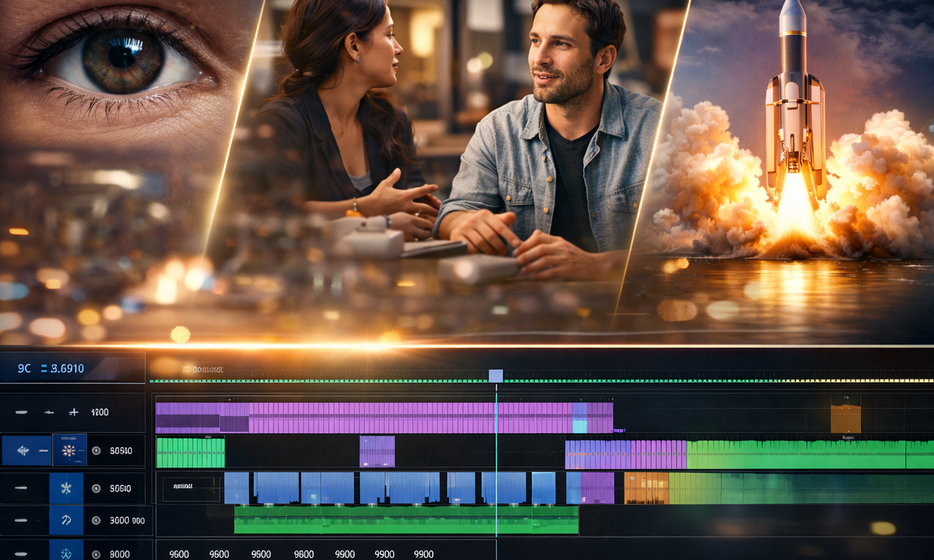Select the plus icon in the toolbar row
The width and height of the screenshot is (934, 560).
click(73, 411)
